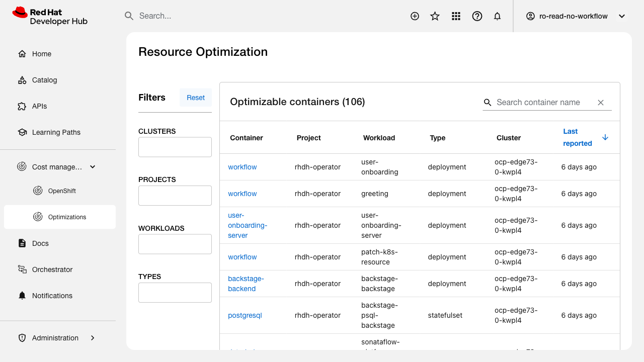
Task: Click the magnifier icon beside container search
Action: click(x=488, y=103)
